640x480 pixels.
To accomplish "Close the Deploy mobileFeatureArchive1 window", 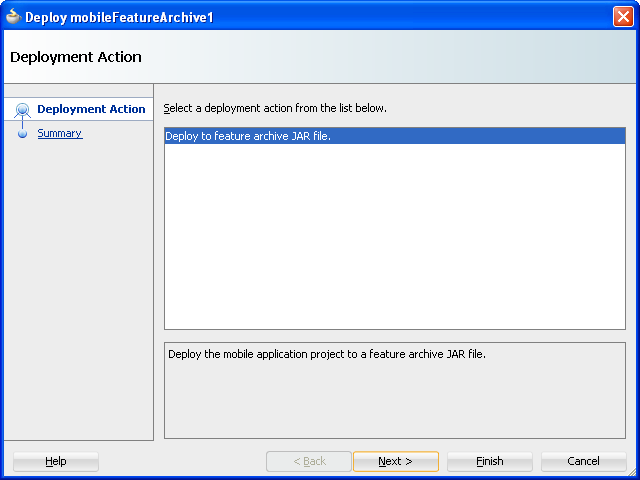I will click(623, 17).
